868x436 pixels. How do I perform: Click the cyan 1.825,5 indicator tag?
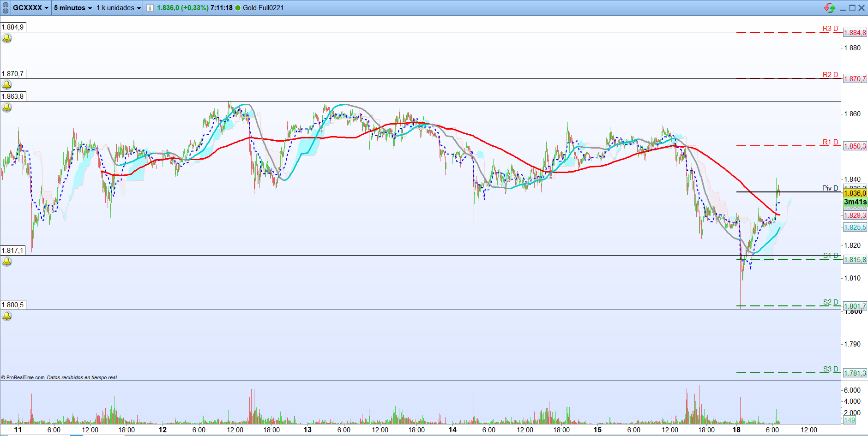point(855,227)
